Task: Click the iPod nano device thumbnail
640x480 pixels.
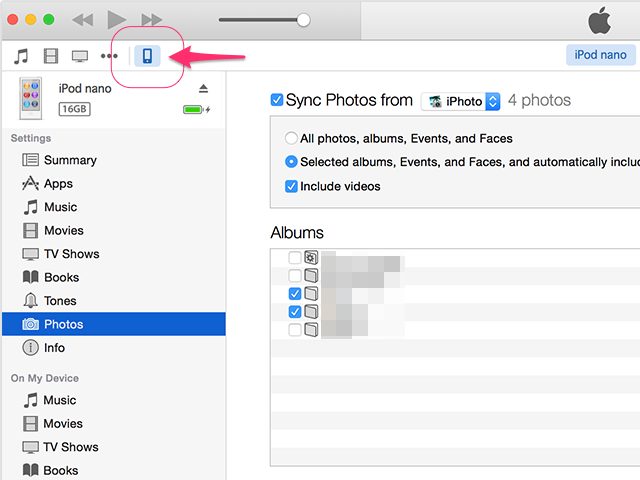Action: (31, 98)
